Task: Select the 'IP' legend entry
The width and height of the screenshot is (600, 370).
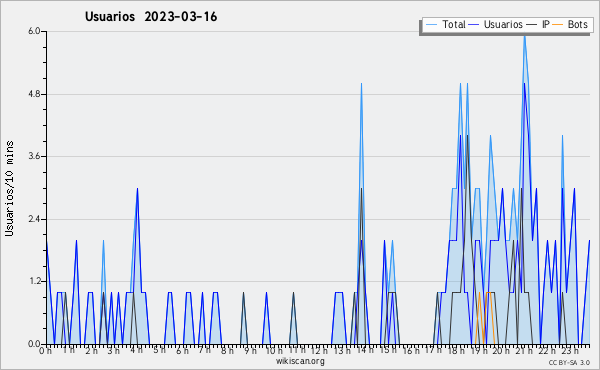Action: tap(538, 25)
